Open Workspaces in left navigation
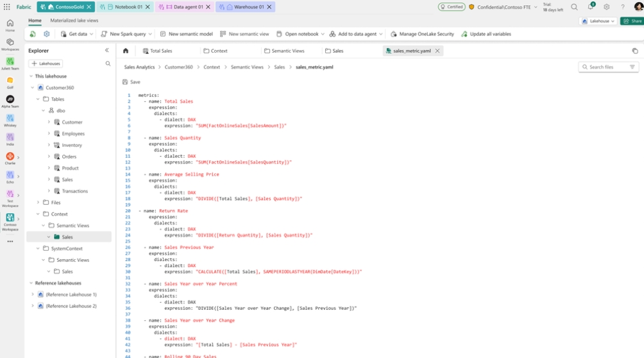Image resolution: width=644 pixels, height=358 pixels. 10,45
